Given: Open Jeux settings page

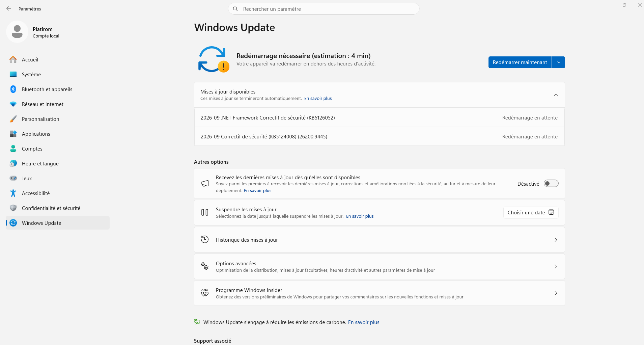Looking at the screenshot, I should tap(58, 178).
